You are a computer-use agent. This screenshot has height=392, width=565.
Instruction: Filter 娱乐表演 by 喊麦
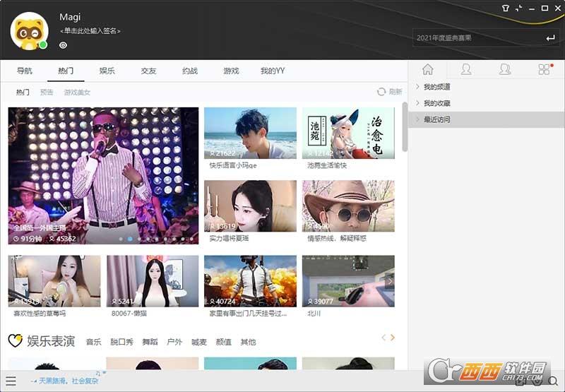click(199, 342)
